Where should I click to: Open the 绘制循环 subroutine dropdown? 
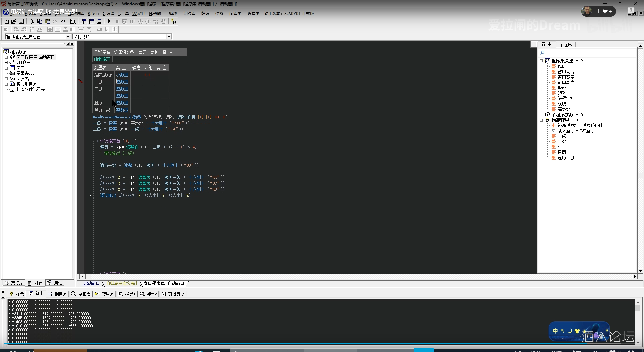point(169,37)
